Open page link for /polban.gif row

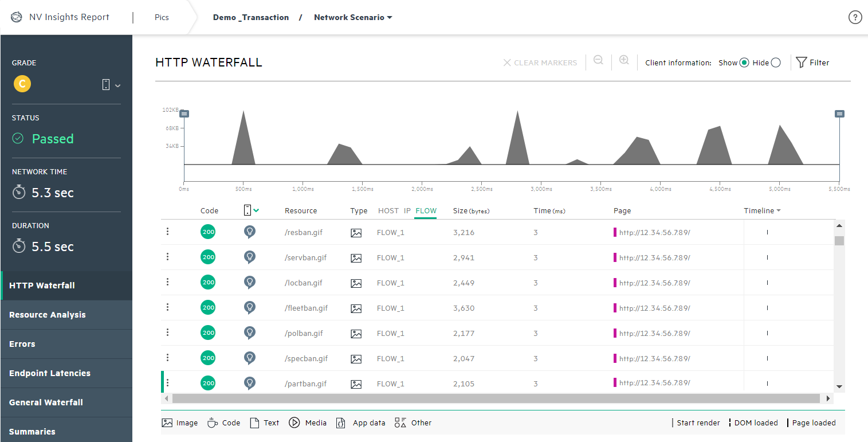pyautogui.click(x=654, y=334)
